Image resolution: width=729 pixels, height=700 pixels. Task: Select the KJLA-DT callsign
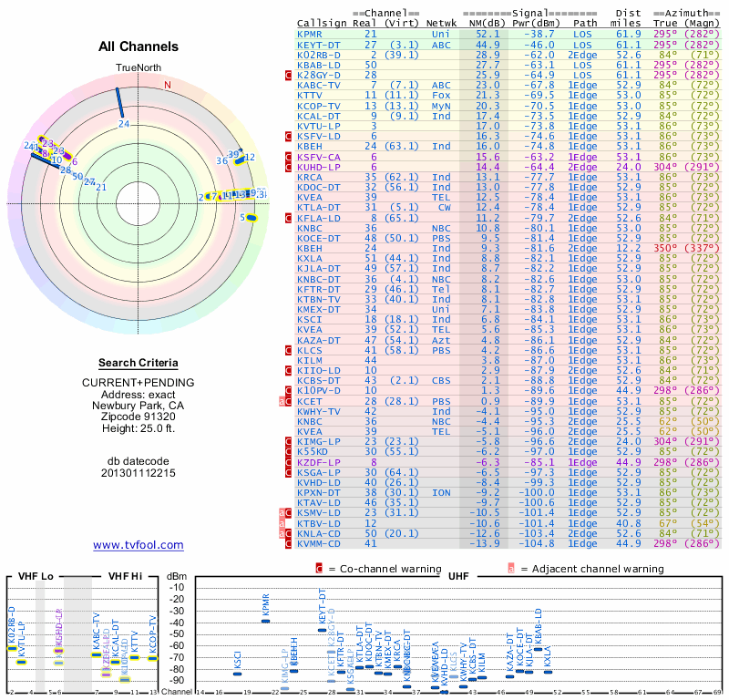(x=319, y=268)
